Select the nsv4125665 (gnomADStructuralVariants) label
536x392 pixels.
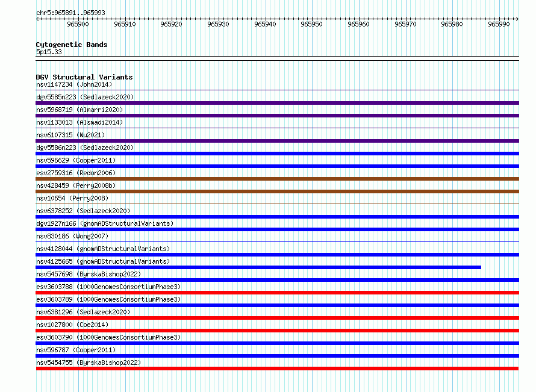pyautogui.click(x=103, y=261)
